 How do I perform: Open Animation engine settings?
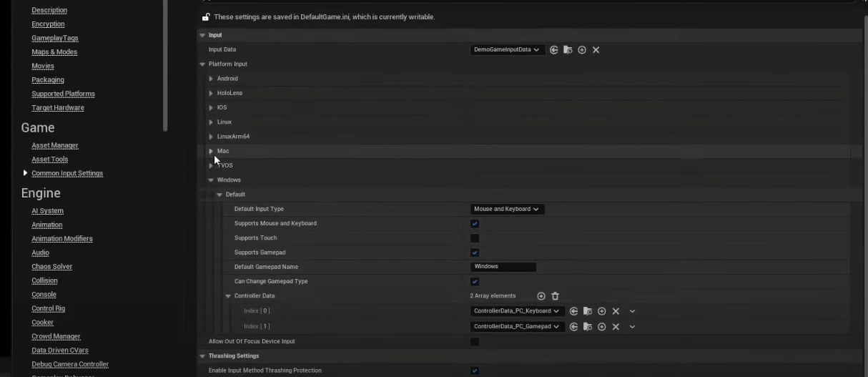(x=47, y=225)
